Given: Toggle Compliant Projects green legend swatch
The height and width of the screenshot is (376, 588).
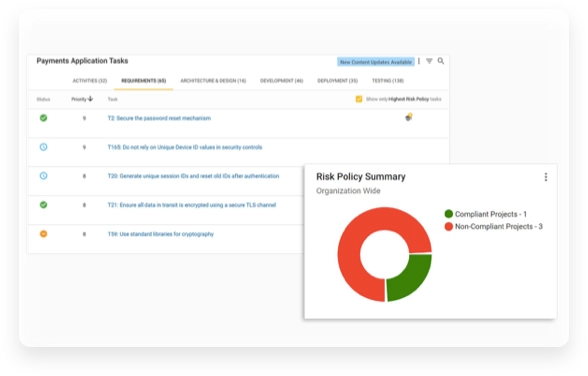Looking at the screenshot, I should pyautogui.click(x=448, y=214).
